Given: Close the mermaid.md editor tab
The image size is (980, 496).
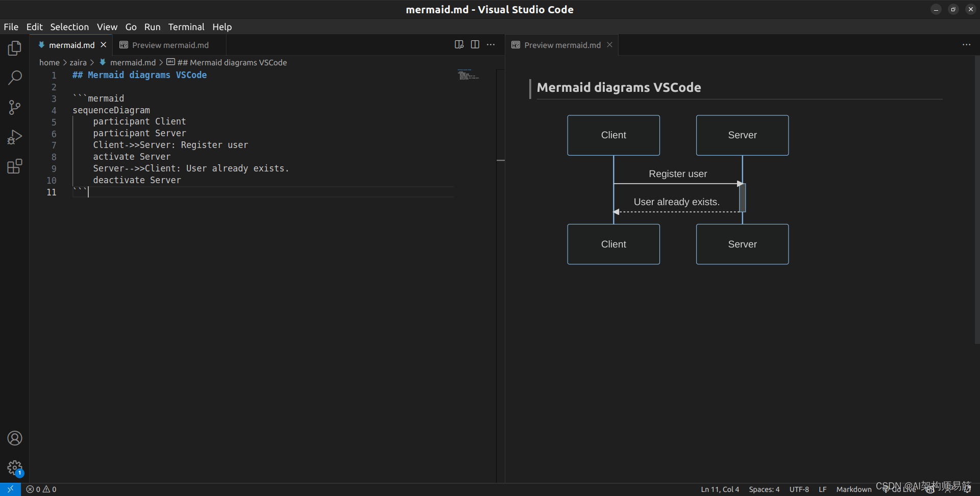Looking at the screenshot, I should 104,45.
